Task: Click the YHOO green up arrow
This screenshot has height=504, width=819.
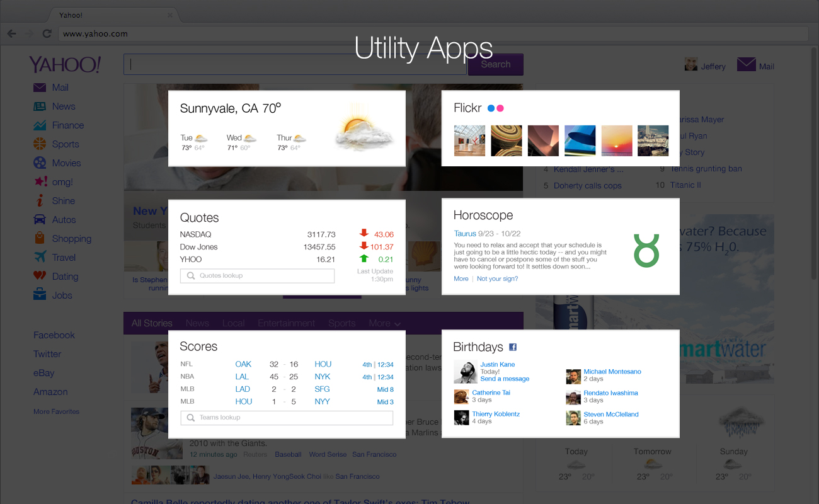Action: (x=364, y=258)
